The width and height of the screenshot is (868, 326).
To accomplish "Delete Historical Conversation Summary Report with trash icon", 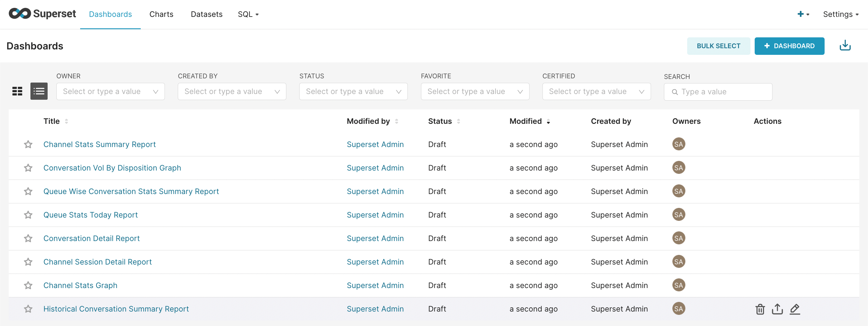I will coord(760,309).
